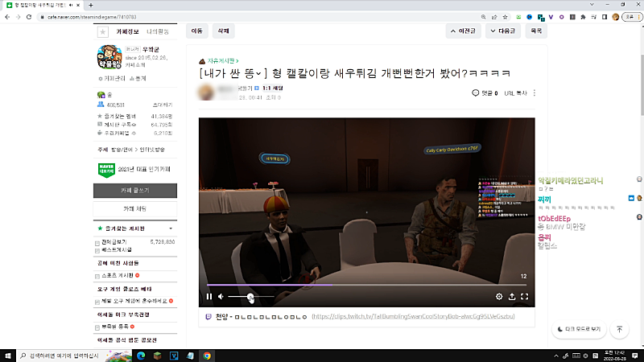The image size is (644, 362).
Task: Toggle the cafe favorite star icon
Action: point(103,31)
